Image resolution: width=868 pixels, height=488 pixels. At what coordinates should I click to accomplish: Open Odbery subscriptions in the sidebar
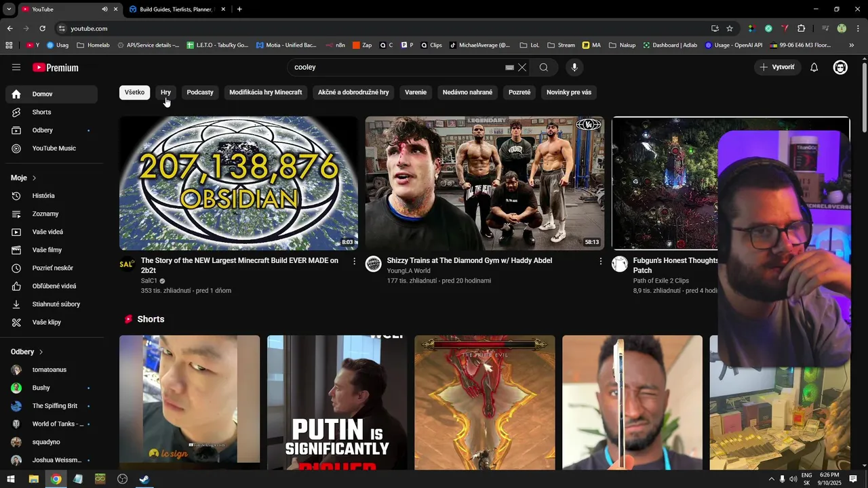52,130
